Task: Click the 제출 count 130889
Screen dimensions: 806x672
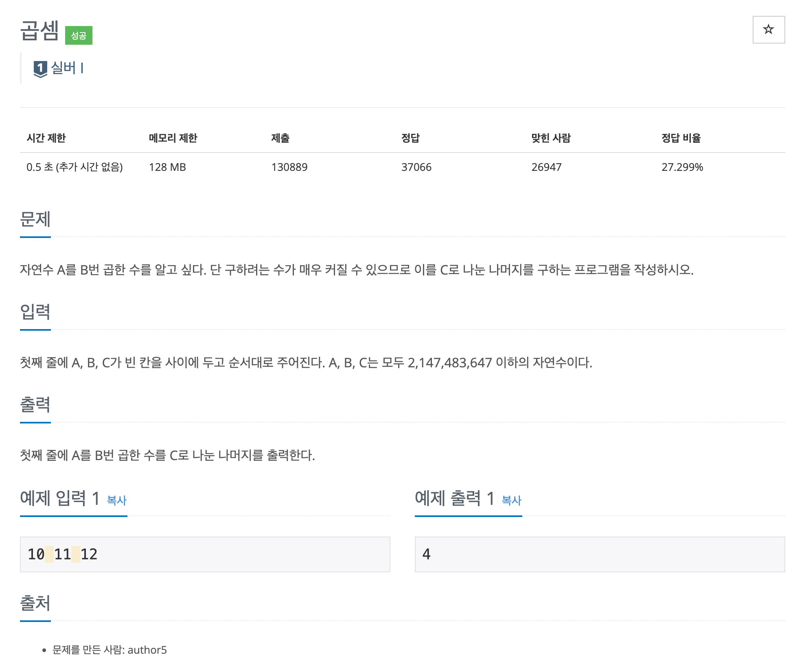Action: [x=289, y=167]
